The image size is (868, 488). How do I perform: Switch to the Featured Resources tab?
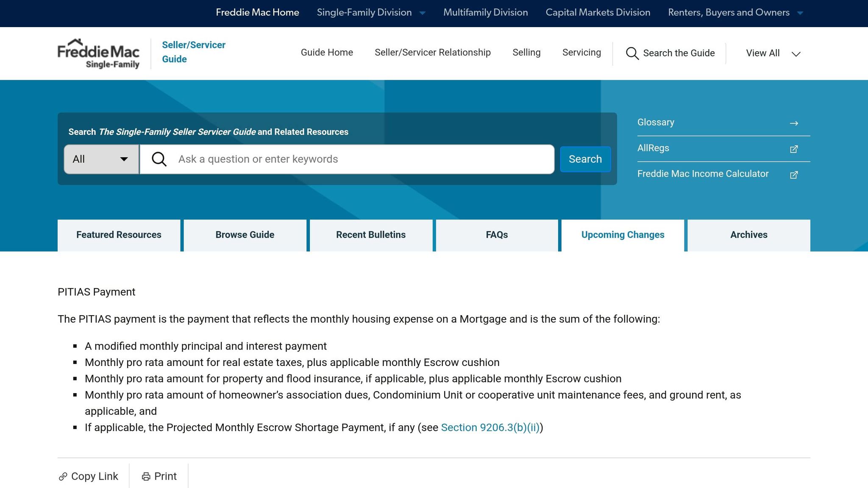119,235
